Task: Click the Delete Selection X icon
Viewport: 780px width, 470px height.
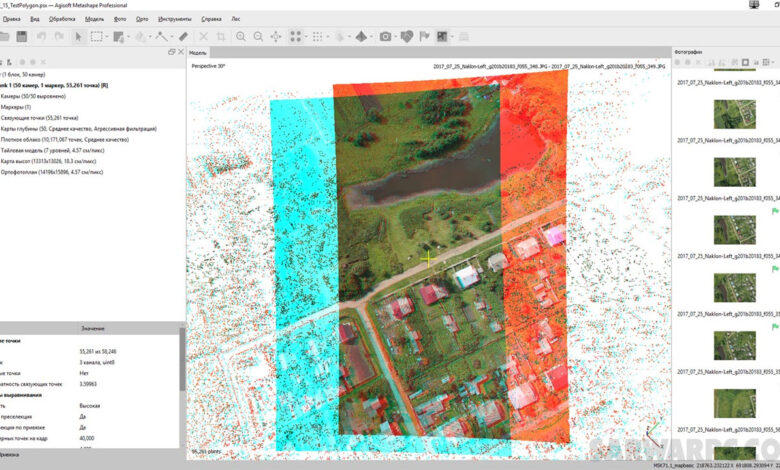Action: click(203, 36)
